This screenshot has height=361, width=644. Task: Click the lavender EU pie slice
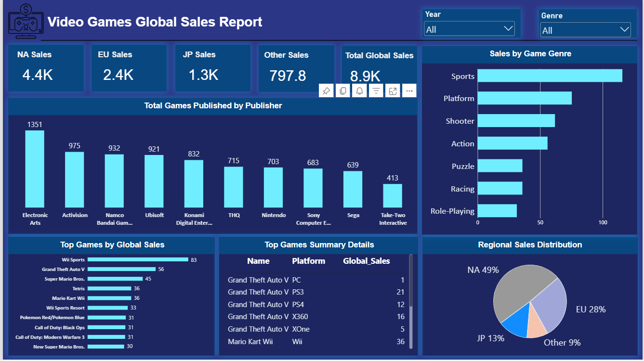coord(549,306)
